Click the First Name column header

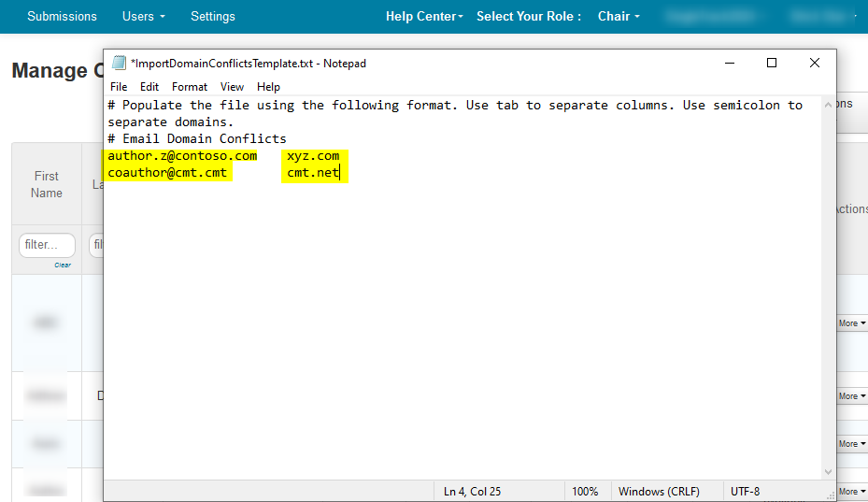(x=47, y=184)
